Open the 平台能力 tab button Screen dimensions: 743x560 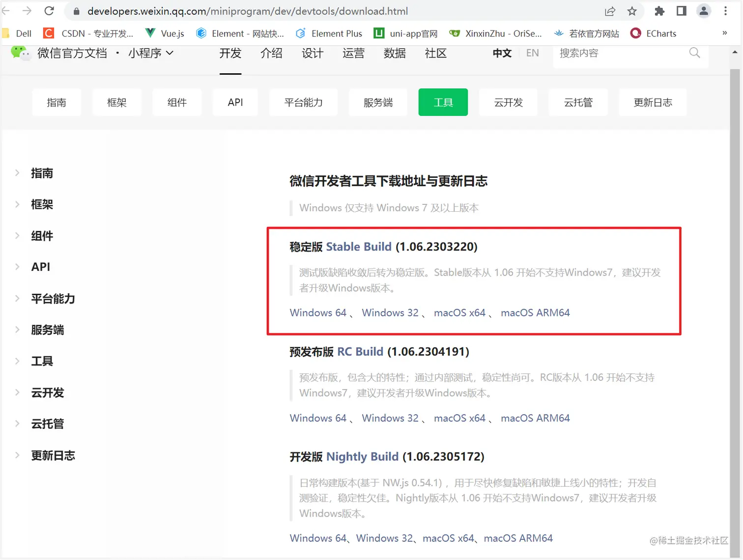(304, 102)
